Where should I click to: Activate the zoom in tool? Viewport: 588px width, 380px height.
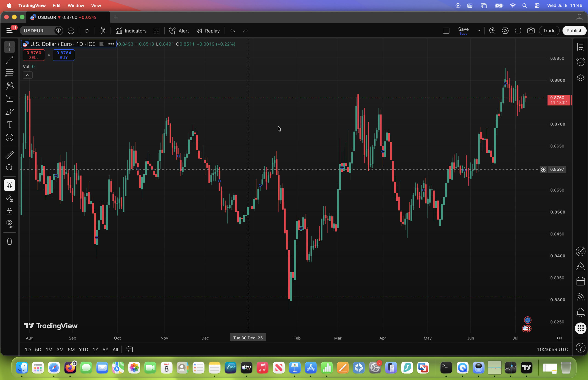click(9, 168)
